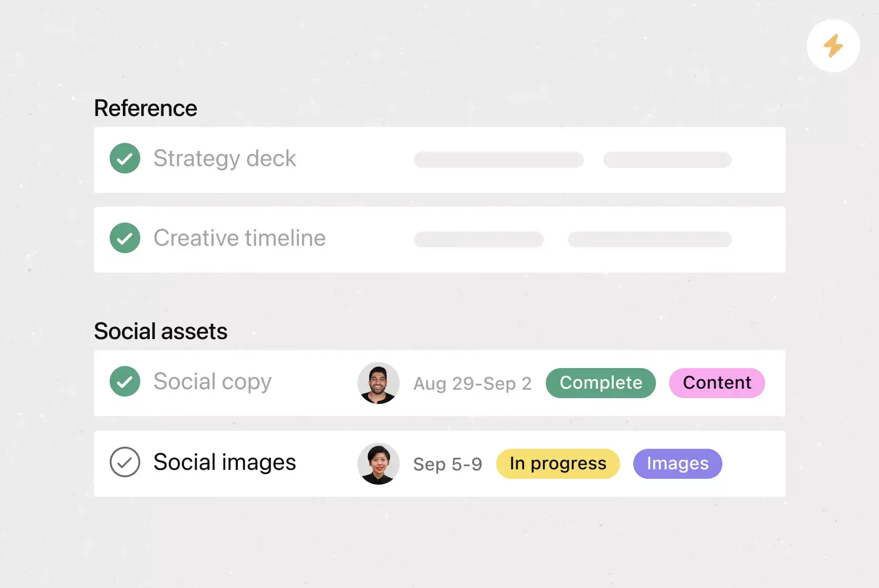Uncheck the Strategy deck task
Screen dimensions: 879x588
pos(125,158)
